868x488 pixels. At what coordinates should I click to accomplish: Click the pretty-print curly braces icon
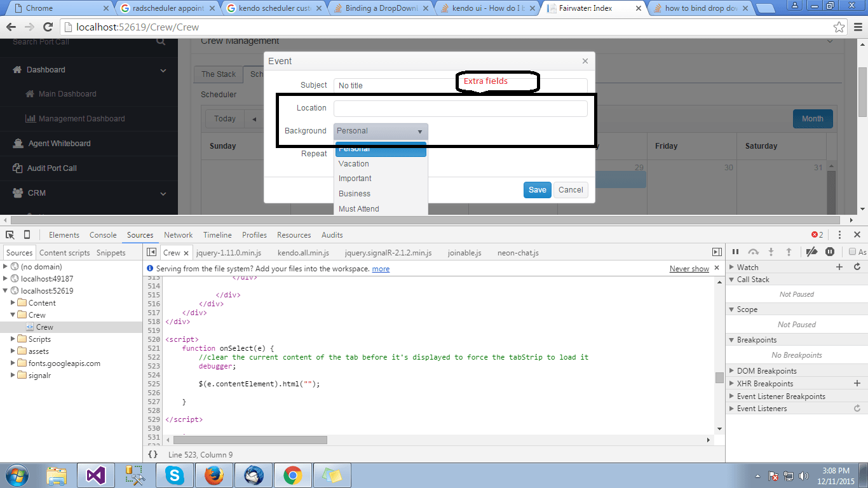click(x=153, y=454)
